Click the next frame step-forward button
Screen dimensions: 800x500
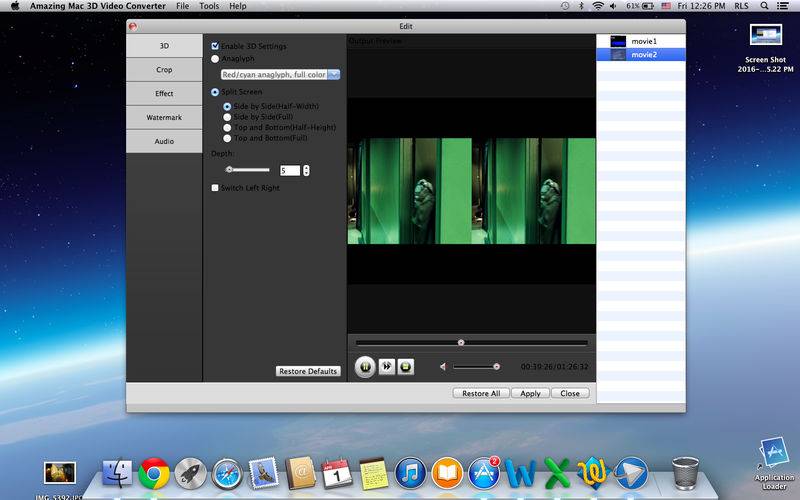click(x=387, y=366)
